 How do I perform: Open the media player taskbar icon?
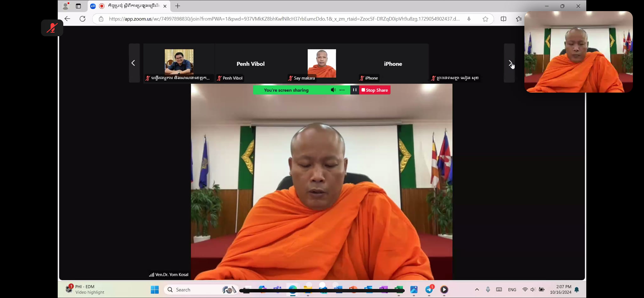(444, 290)
